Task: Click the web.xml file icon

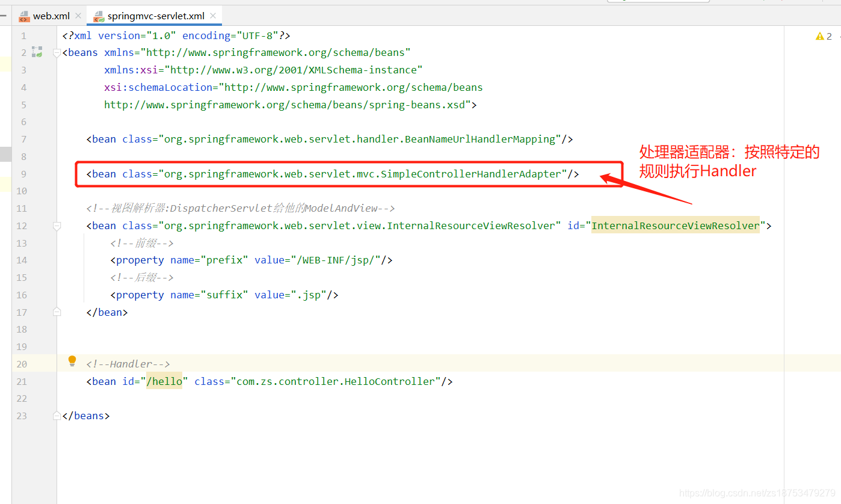Action: (24, 16)
